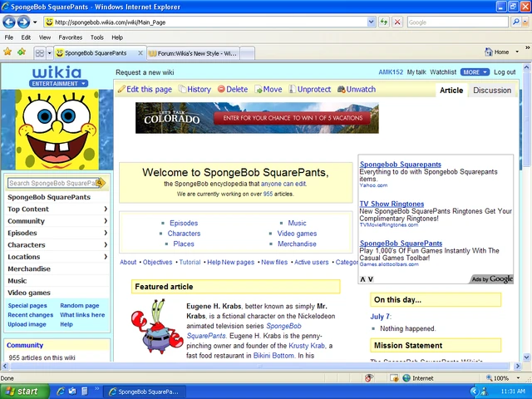This screenshot has width=532, height=399.
Task: Click the SpongeBob wiki logo image
Action: pos(57,130)
